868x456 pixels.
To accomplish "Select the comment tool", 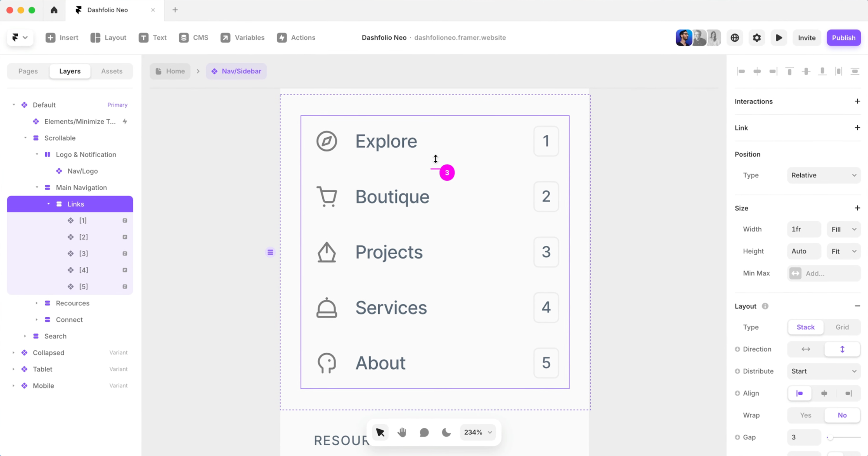I will click(x=424, y=432).
